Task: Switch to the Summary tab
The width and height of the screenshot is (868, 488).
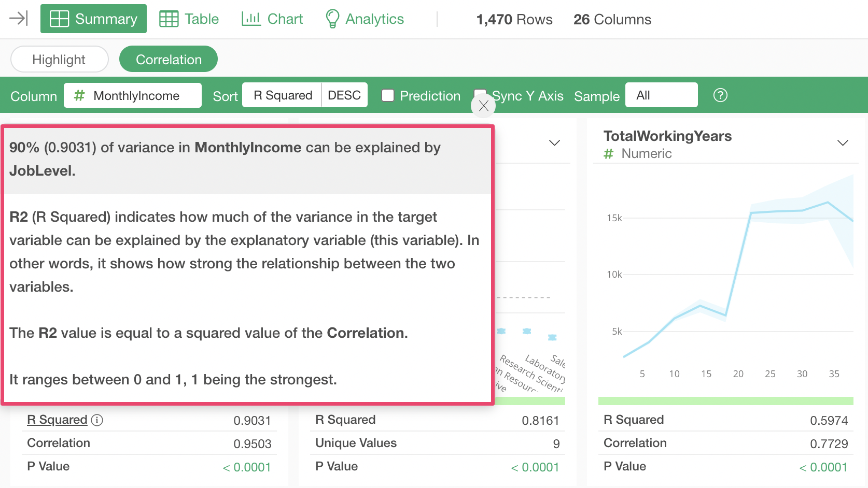Action: tap(94, 19)
